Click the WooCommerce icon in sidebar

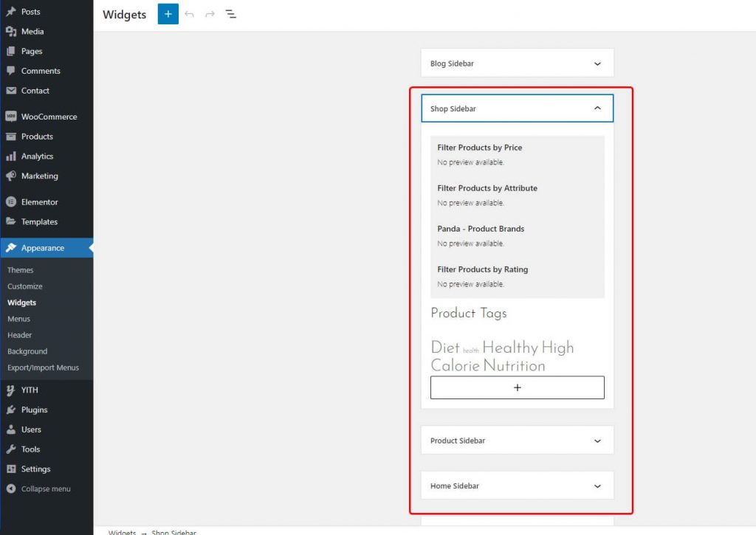[x=11, y=117]
